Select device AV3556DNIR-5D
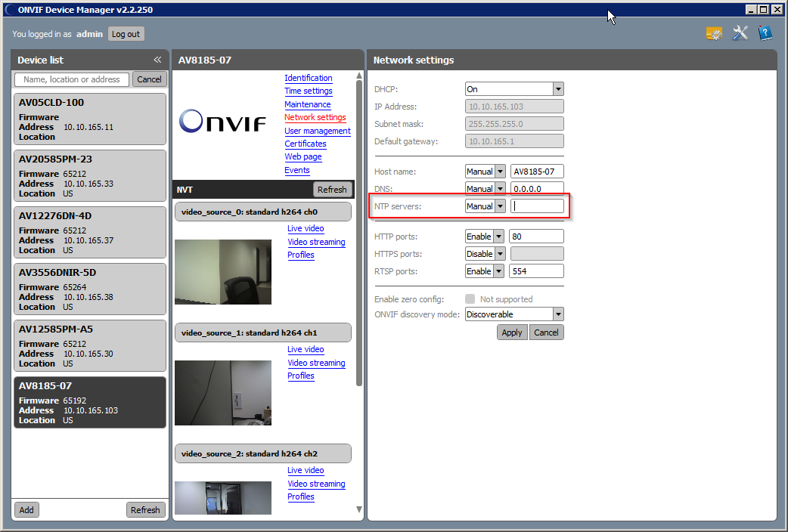This screenshot has width=788, height=532. (90, 289)
